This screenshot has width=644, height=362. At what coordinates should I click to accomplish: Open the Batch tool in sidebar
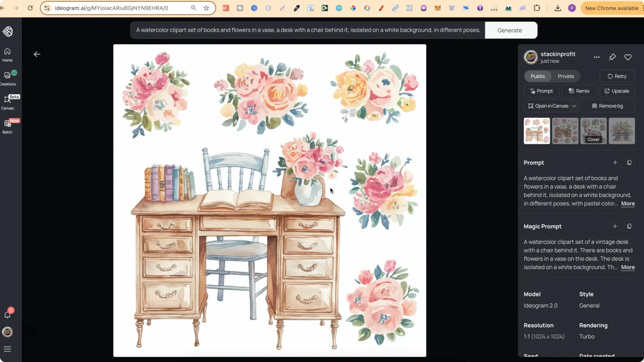(x=7, y=126)
